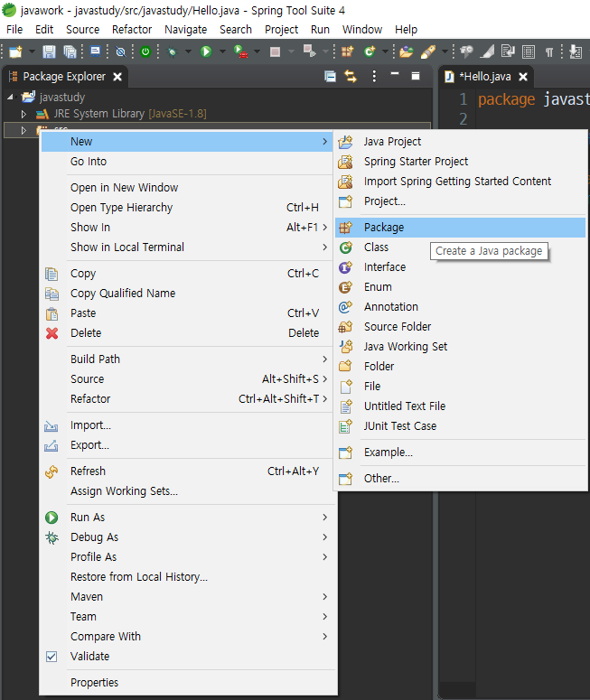The image size is (590, 700).
Task: Choose Copy Qualified Name
Action: coord(187,294)
